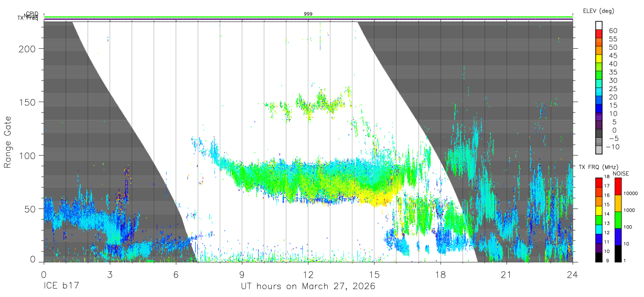The width and height of the screenshot is (644, 297).
Task: Click the NOISE legend title
Action: tap(620, 174)
